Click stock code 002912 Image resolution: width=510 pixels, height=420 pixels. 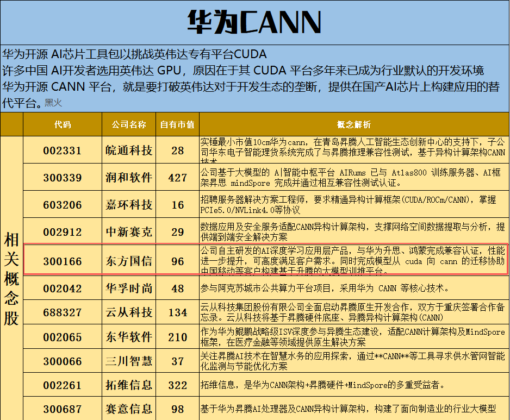click(x=63, y=232)
